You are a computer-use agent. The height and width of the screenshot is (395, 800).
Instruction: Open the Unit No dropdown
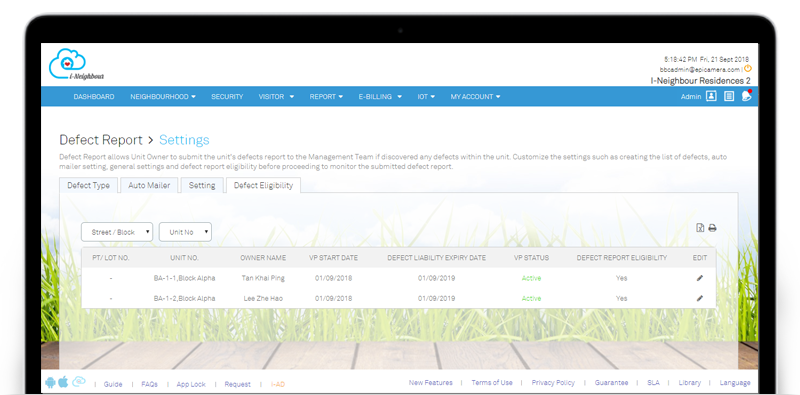pos(185,232)
